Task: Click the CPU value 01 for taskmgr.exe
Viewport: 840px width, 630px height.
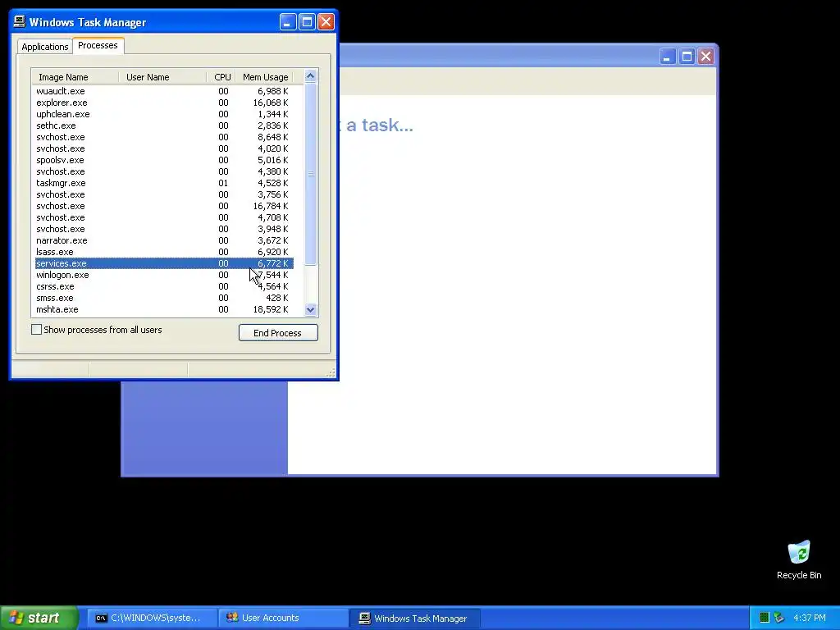Action: (x=223, y=183)
